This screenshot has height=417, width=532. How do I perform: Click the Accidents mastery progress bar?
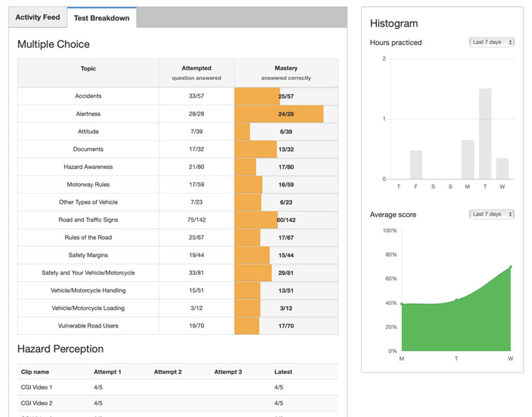[257, 96]
